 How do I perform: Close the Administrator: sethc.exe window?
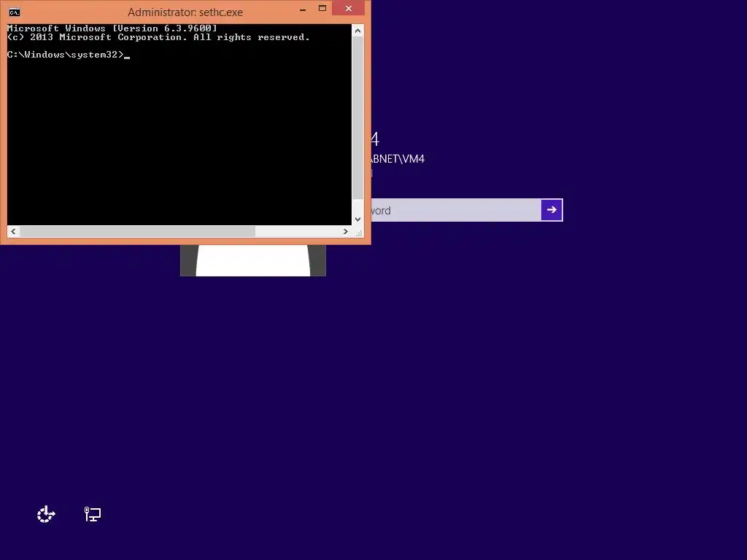click(x=349, y=9)
